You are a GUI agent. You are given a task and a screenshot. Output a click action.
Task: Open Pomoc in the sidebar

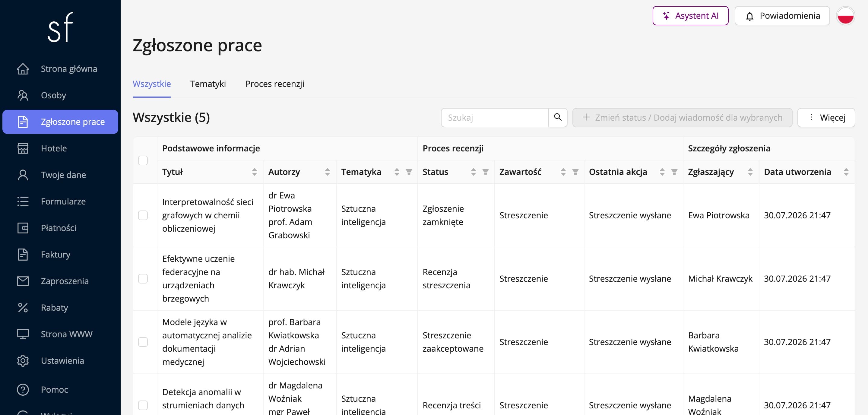click(x=60, y=390)
